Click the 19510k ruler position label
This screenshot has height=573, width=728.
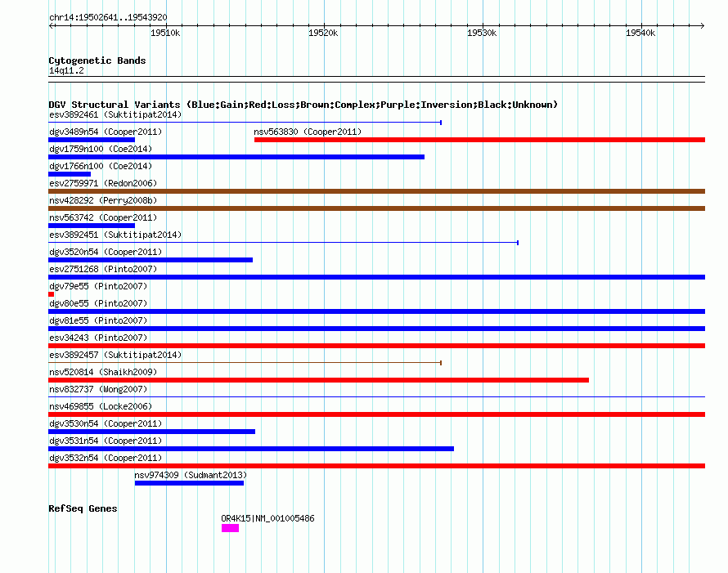165,33
